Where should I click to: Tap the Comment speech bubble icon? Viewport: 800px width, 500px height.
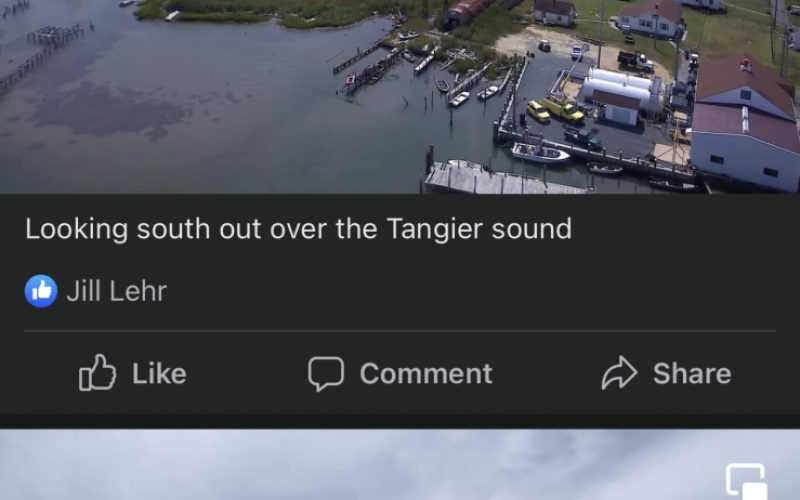pos(326,374)
